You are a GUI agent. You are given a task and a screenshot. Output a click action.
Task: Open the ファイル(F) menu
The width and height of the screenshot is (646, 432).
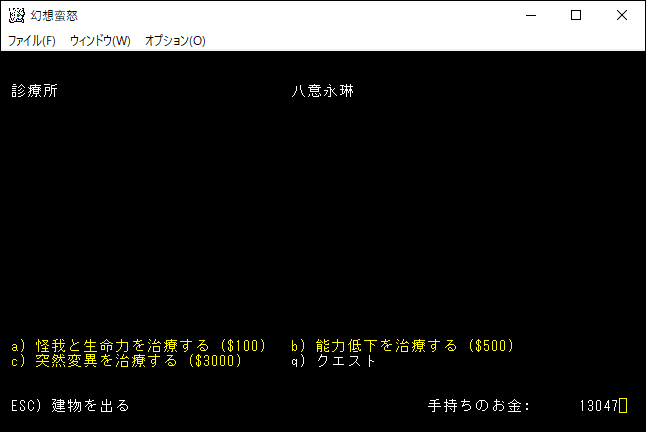click(32, 41)
